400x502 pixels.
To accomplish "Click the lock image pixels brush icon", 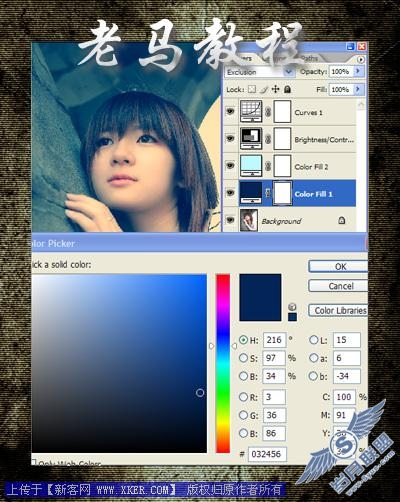I will [264, 89].
